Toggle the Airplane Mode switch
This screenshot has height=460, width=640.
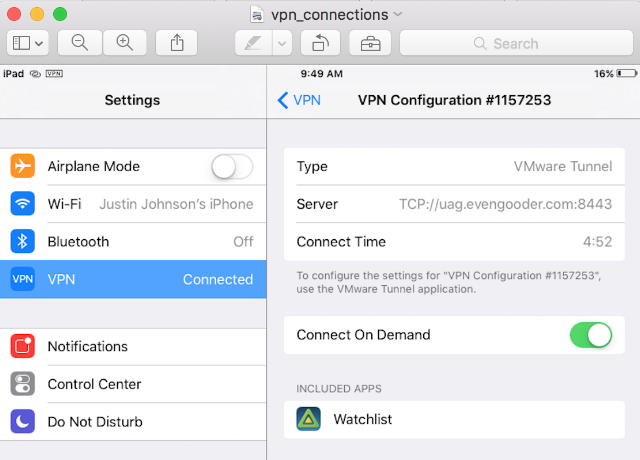click(x=232, y=167)
